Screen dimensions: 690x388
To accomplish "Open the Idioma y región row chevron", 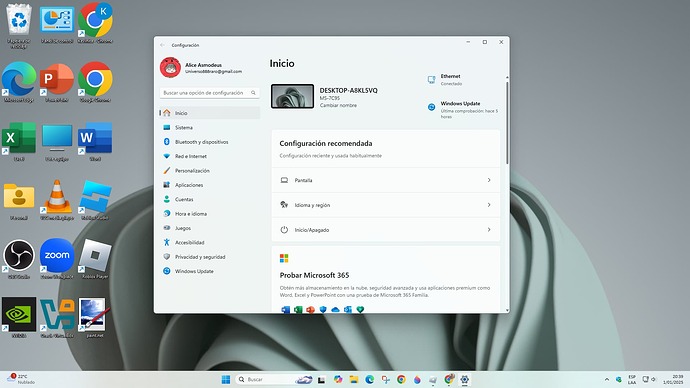I will [489, 205].
